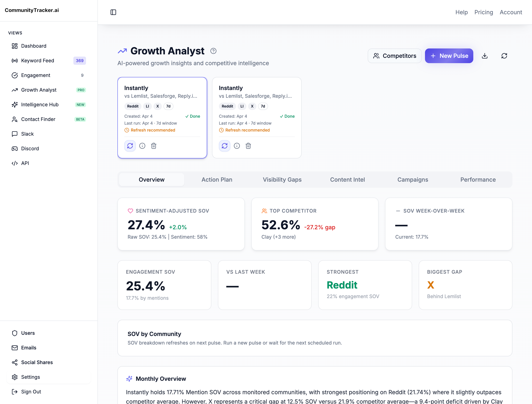Click the Contact Finder person icon
The image size is (532, 404).
pos(15,119)
